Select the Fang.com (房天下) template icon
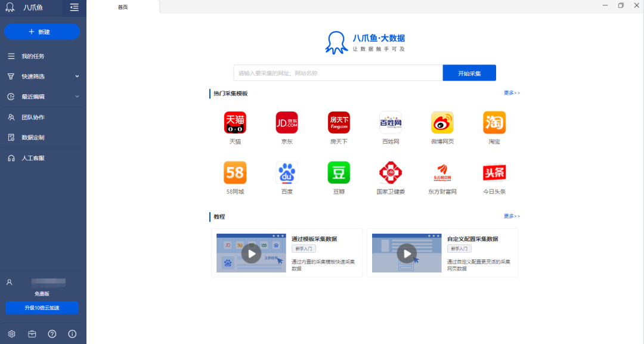 [x=339, y=122]
